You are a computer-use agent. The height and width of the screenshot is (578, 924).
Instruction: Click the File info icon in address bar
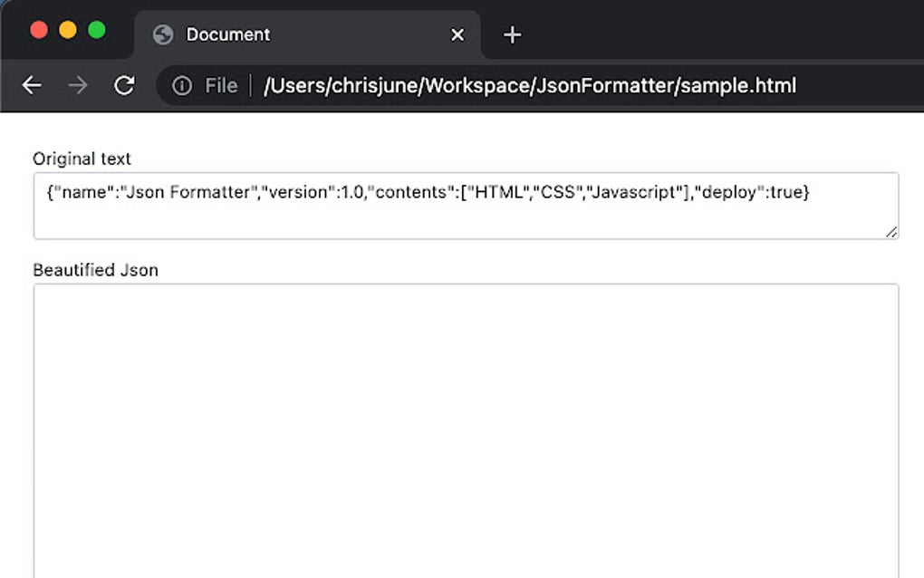[x=181, y=85]
